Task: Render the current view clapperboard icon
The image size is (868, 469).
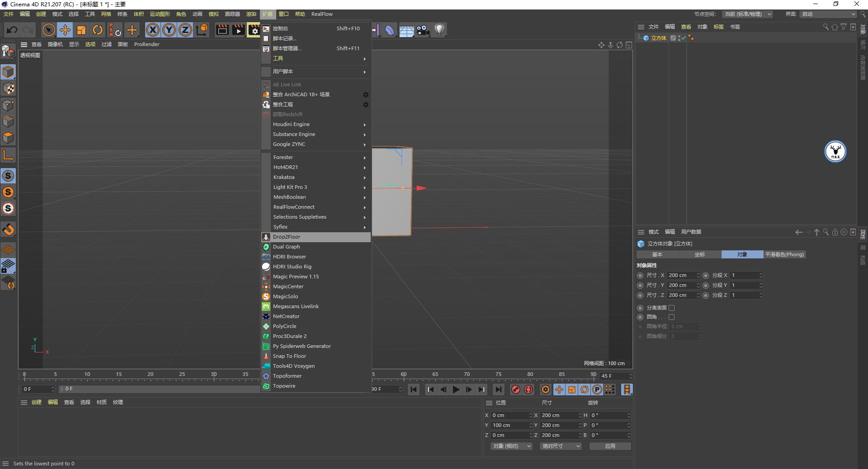Action: pos(222,30)
